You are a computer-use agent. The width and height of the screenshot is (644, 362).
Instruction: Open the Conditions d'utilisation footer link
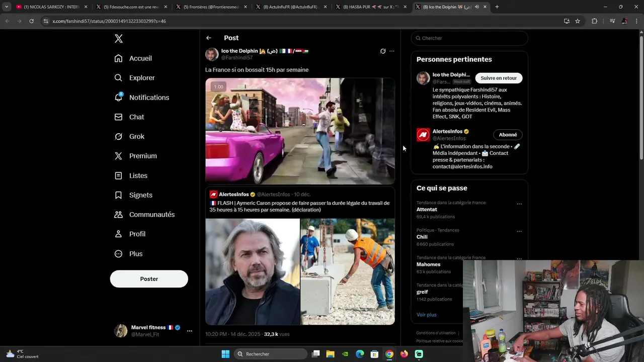click(x=436, y=333)
